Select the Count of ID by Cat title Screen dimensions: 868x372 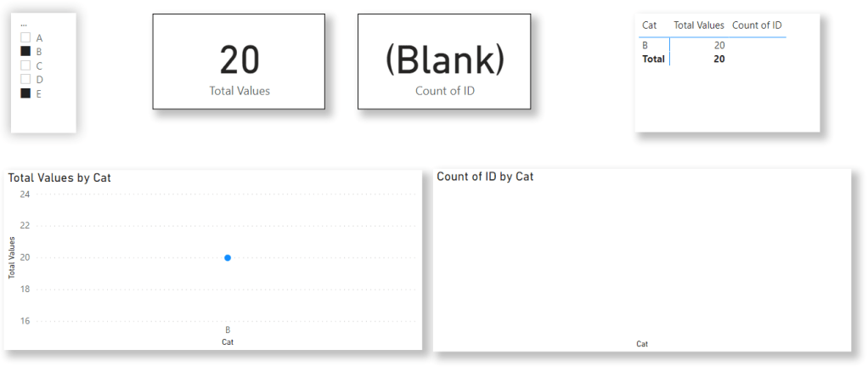pyautogui.click(x=485, y=177)
